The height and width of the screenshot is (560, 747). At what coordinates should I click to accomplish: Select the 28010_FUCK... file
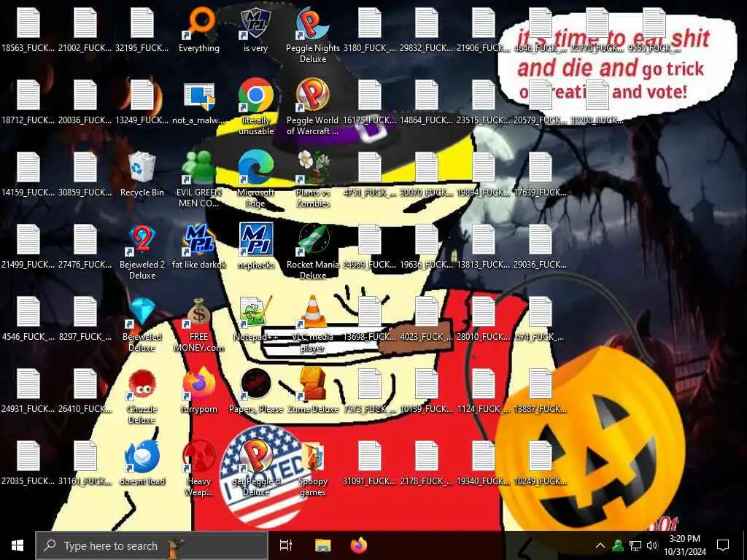[483, 319]
